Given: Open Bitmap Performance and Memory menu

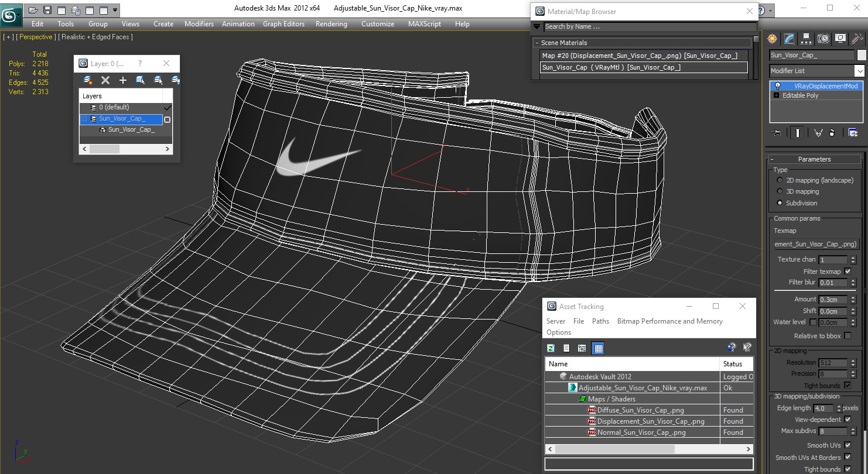Looking at the screenshot, I should [670, 321].
